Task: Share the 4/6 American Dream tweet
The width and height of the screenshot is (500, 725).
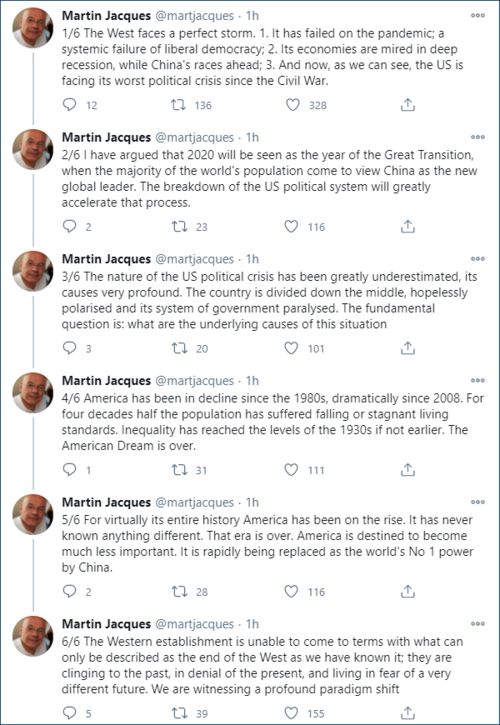Action: pyautogui.click(x=407, y=470)
